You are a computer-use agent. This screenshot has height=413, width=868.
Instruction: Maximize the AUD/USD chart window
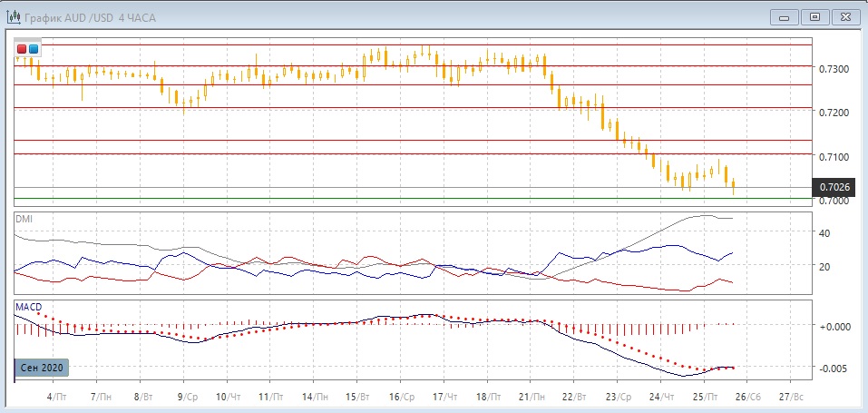coord(814,15)
